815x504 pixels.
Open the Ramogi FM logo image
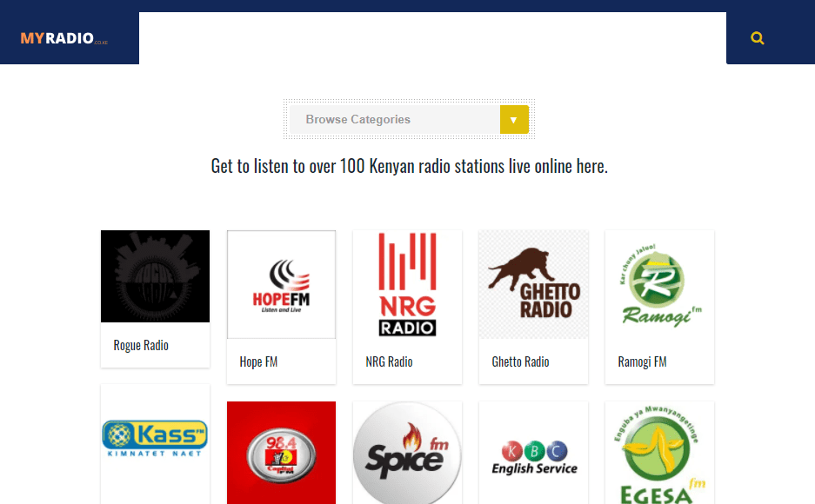click(x=659, y=284)
